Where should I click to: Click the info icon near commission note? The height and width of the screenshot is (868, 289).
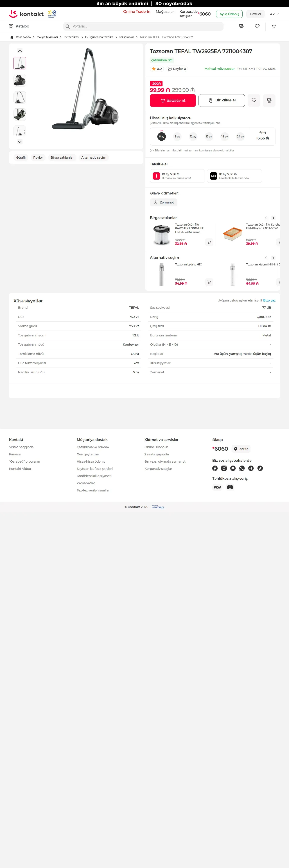(152, 151)
